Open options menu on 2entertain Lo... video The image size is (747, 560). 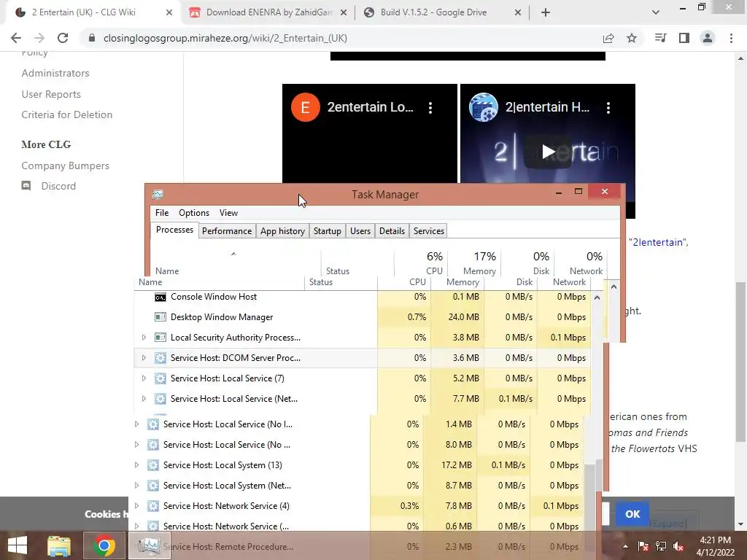pos(430,108)
